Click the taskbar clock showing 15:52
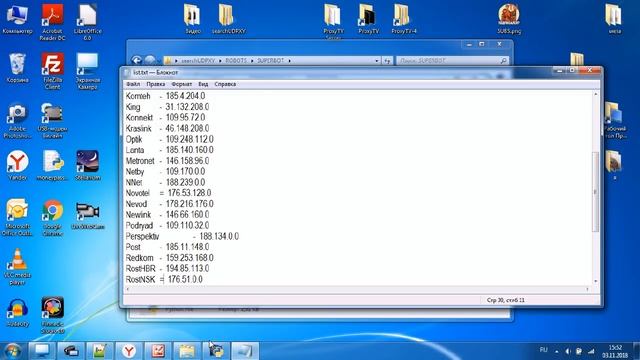 pos(615,351)
